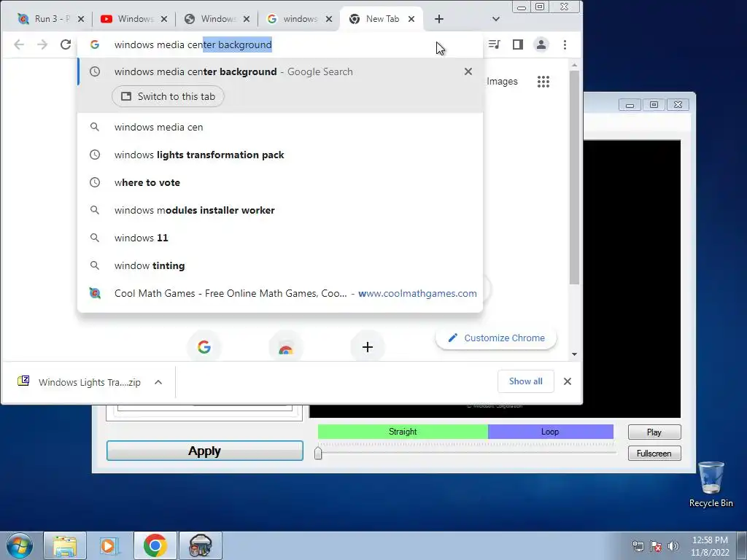Open a new tab with the plus button
This screenshot has width=747, height=560.
click(x=439, y=19)
